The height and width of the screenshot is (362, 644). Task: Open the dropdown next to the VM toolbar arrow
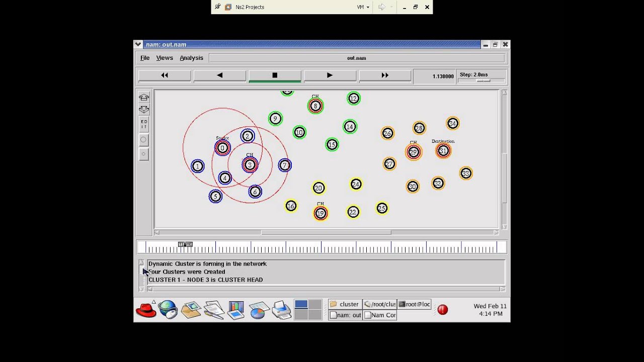coord(391,7)
